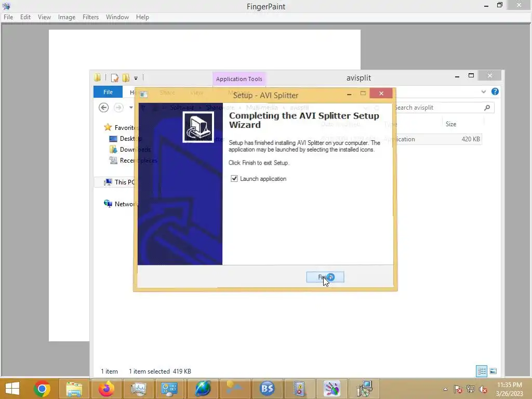
Task: Click the Size column header
Action: tap(451, 124)
